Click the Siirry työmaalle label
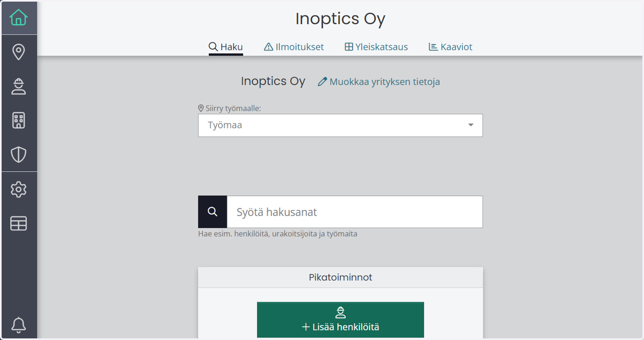Image resolution: width=644 pixels, height=340 pixels. tap(229, 108)
